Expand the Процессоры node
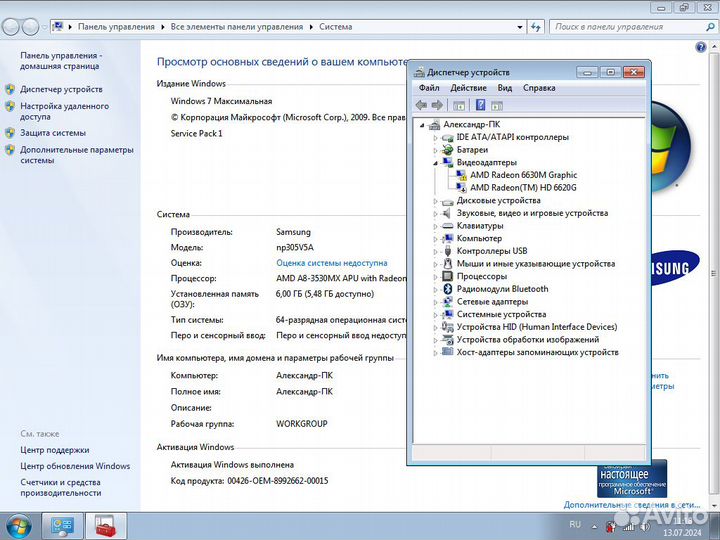Viewport: 720px width, 540px height. pyautogui.click(x=435, y=277)
